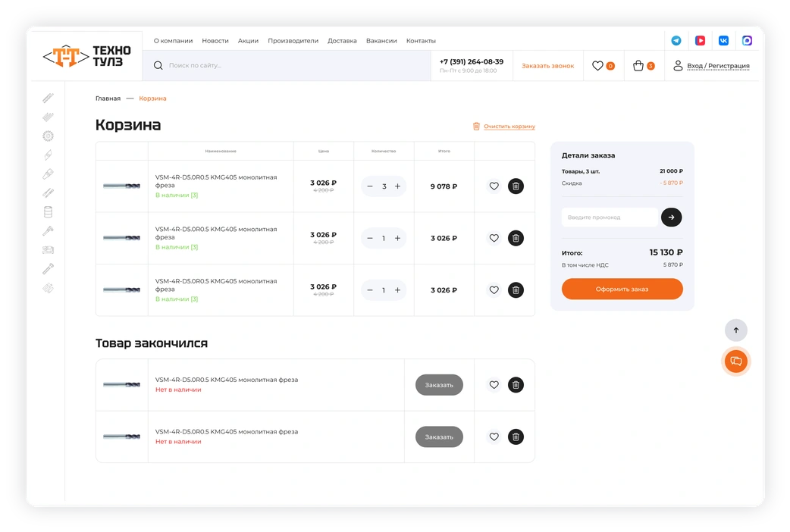This screenshot has width=790, height=532.
Task: Open the О компании menu item
Action: (x=174, y=41)
